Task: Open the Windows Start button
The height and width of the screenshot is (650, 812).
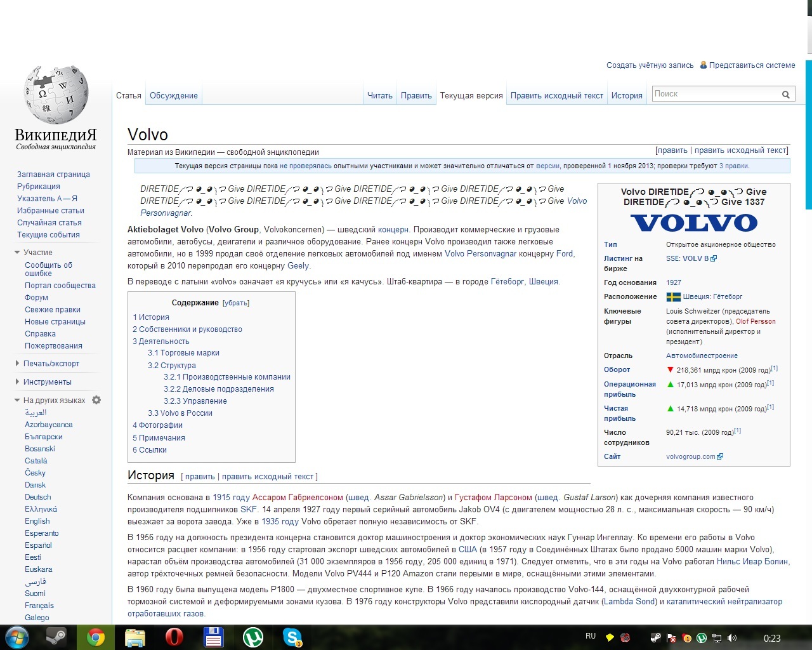Action: [x=16, y=637]
